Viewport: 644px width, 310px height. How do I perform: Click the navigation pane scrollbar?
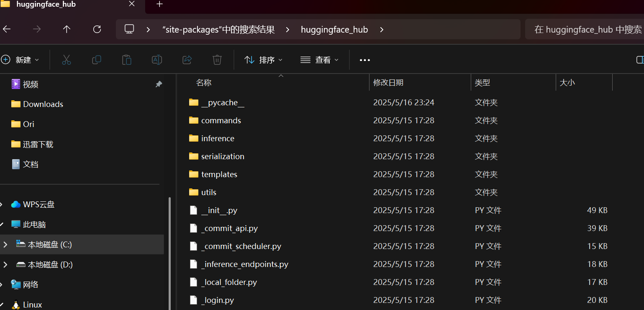(x=169, y=253)
